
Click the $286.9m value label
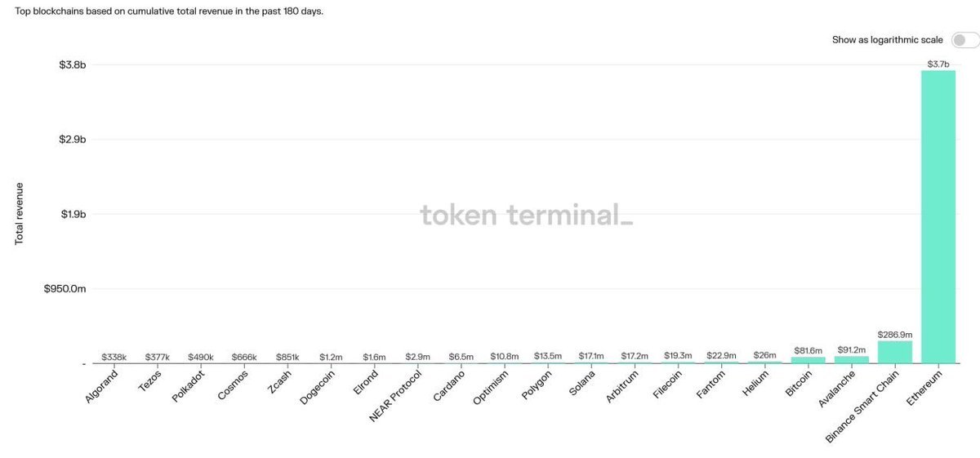click(894, 335)
